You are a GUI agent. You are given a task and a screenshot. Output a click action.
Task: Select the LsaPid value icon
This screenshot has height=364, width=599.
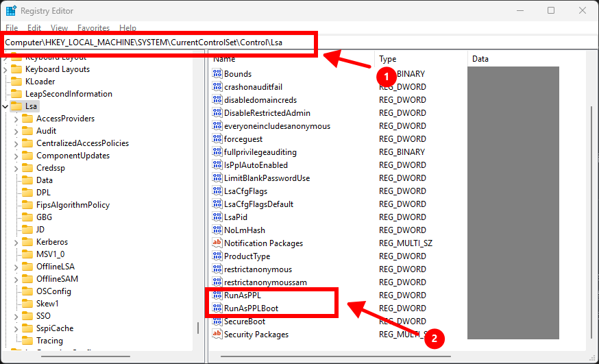point(217,217)
